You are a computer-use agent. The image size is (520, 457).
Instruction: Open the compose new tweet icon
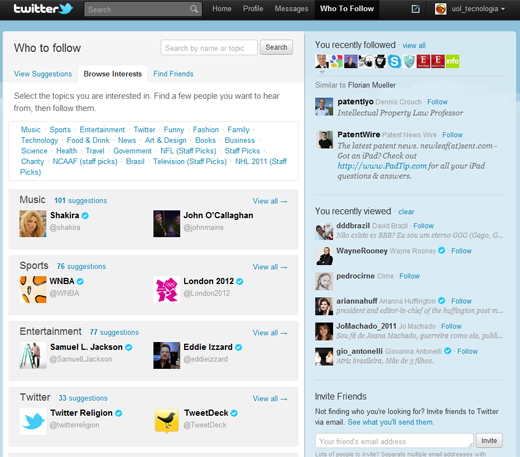pos(416,9)
